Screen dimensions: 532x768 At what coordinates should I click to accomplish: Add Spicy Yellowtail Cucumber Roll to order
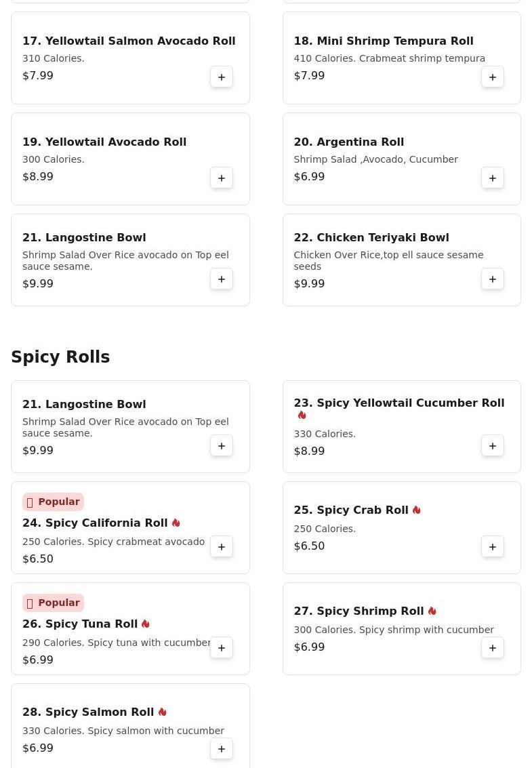493,446
